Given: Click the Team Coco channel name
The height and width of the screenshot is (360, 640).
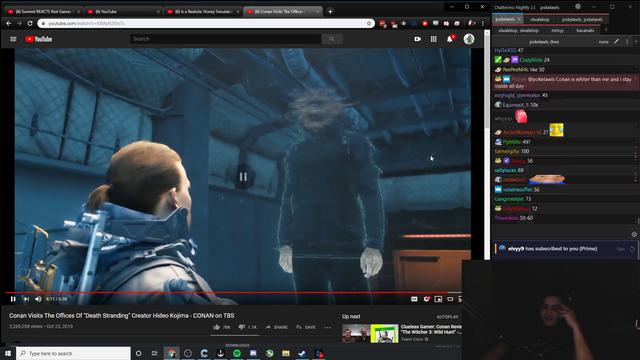Looking at the screenshot, I should pos(412,339).
